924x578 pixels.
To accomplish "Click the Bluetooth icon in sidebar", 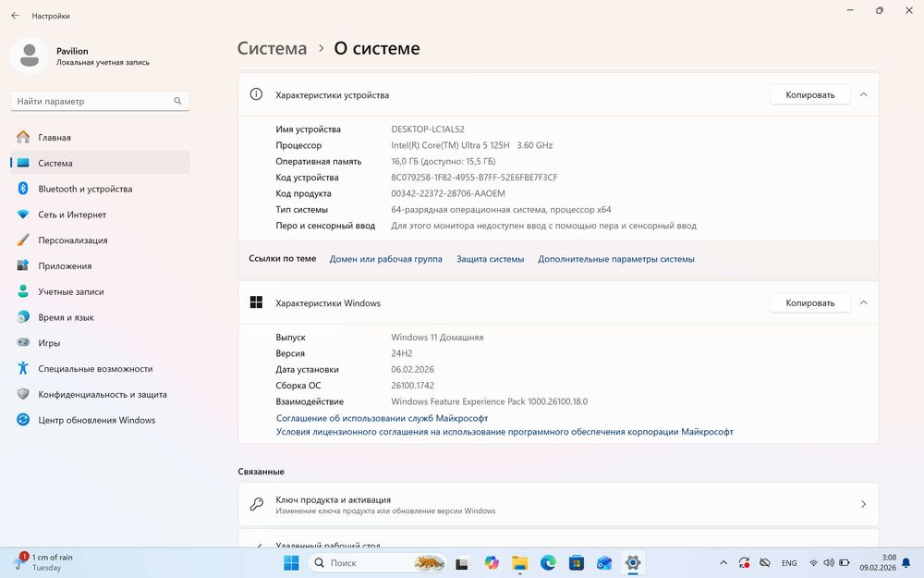I will coord(23,188).
